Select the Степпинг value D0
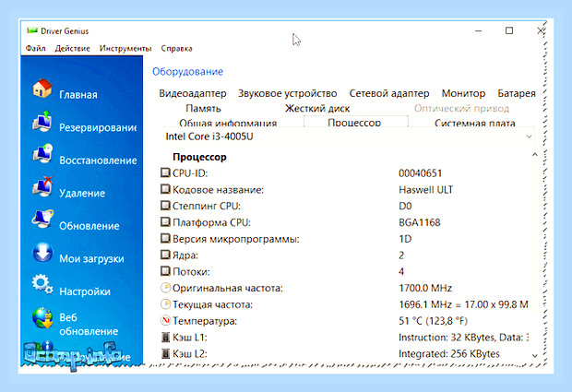The height and width of the screenshot is (392, 572). click(405, 206)
